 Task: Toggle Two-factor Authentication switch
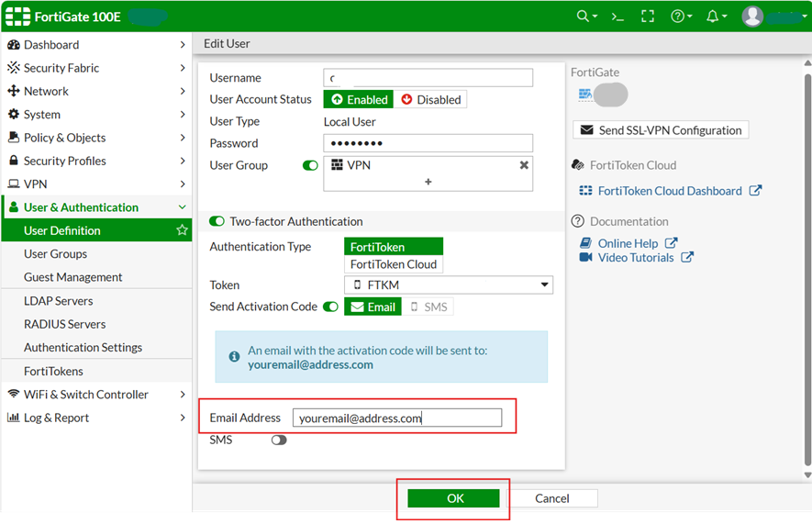coord(217,221)
